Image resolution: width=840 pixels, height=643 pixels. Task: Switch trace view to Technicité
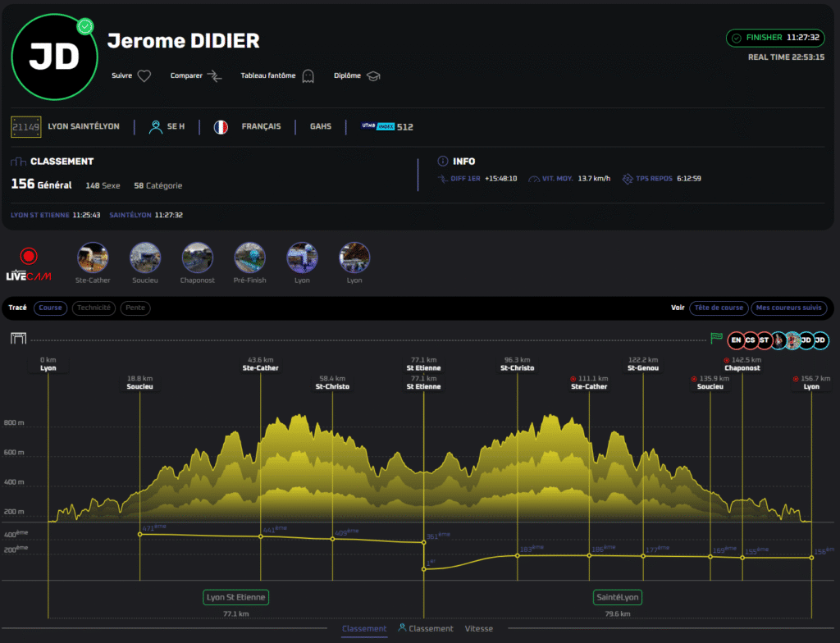click(94, 308)
